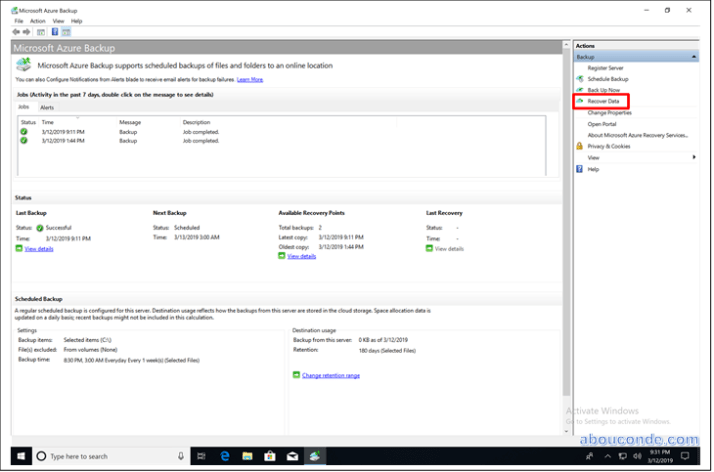Follow the Learn More link
Screen dimensions: 714x472
(x=250, y=79)
